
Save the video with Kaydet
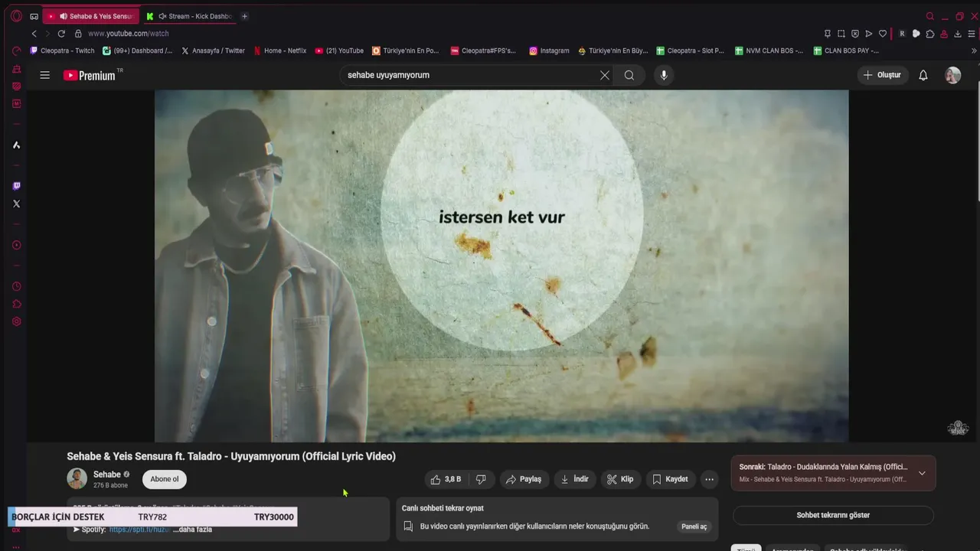click(x=670, y=479)
